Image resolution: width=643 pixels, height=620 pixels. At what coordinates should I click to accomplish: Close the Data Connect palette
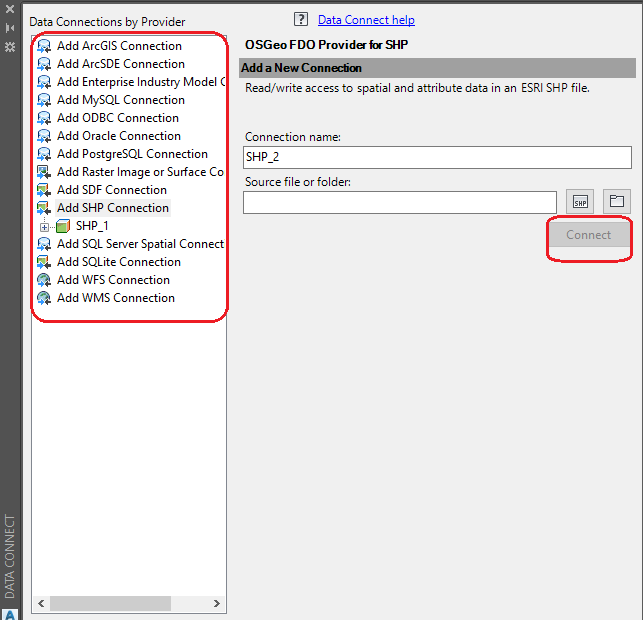(x=10, y=9)
